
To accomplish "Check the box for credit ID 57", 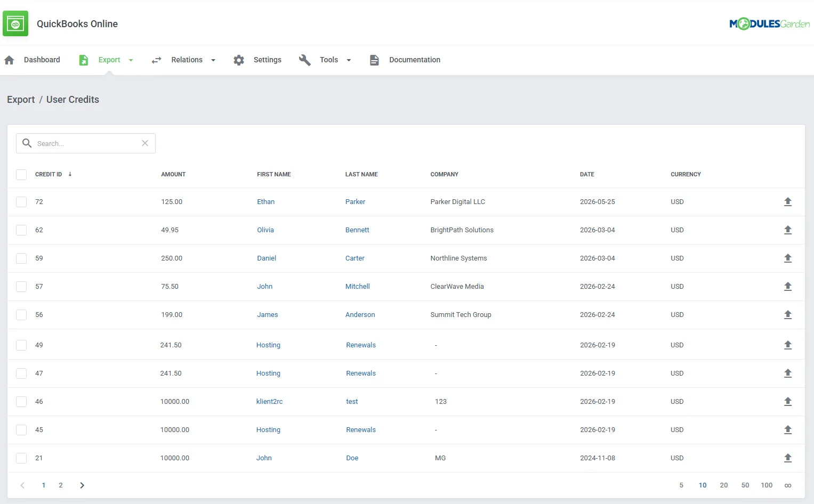I will click(x=21, y=287).
